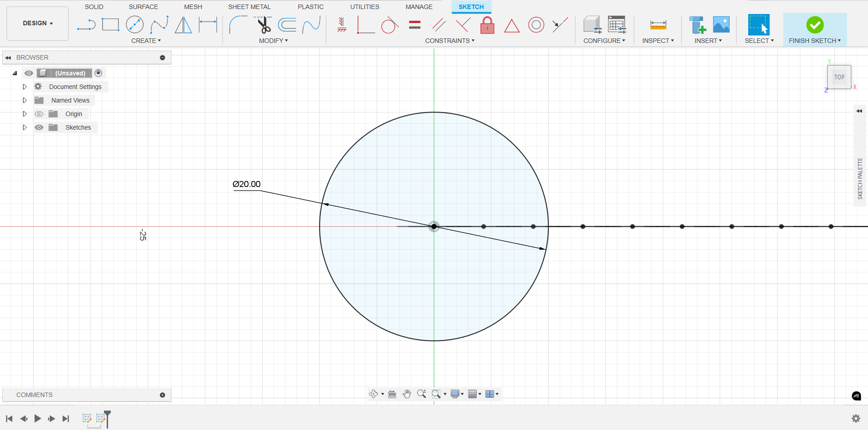Jump to the end of the timeline
Image resolution: width=868 pixels, height=430 pixels.
point(66,418)
